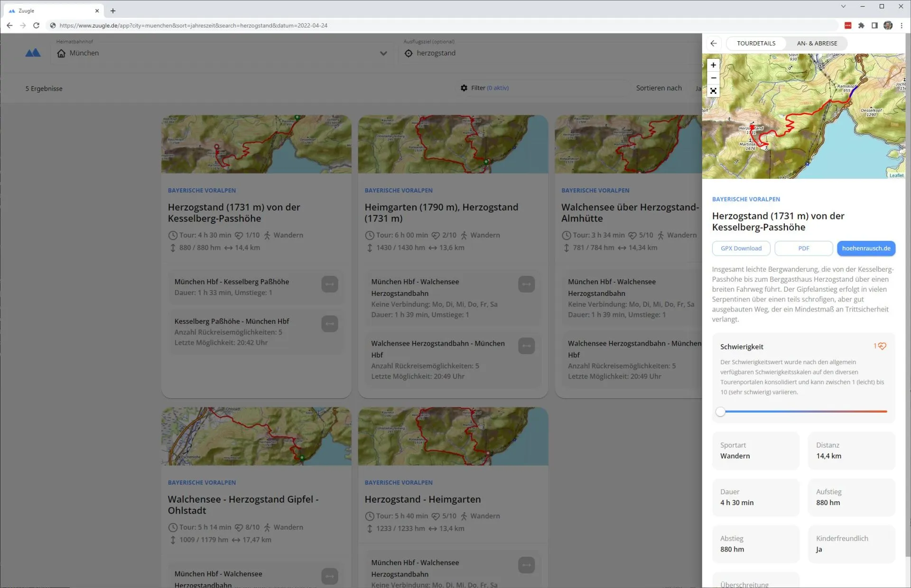Click the Zuugle mountain logo icon
The image size is (911, 588).
tap(33, 53)
